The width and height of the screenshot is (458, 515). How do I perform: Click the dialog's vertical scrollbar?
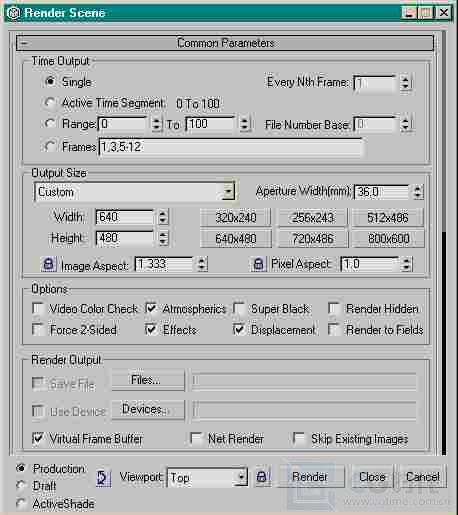443,243
